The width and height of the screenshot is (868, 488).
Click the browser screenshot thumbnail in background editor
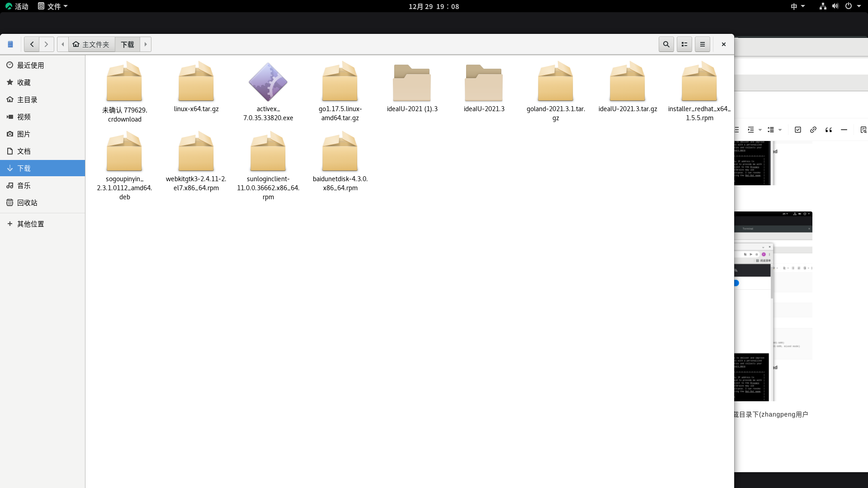point(774,306)
